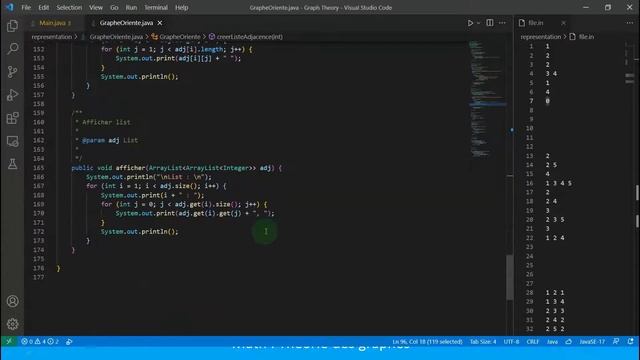Click line number 165 in gutter
The height and width of the screenshot is (360, 640).
click(38, 168)
